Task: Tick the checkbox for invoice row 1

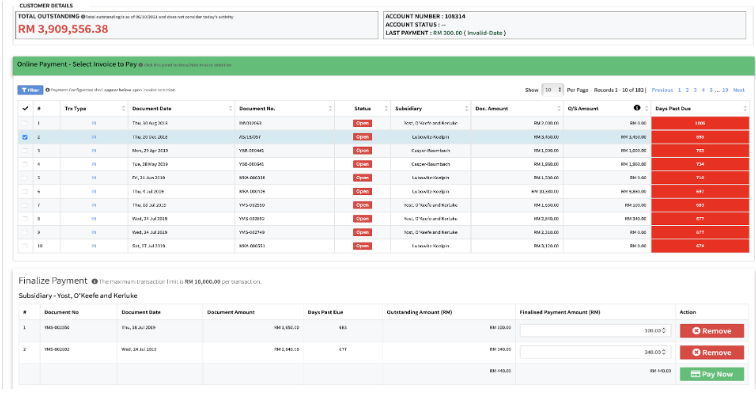Action: (25, 123)
